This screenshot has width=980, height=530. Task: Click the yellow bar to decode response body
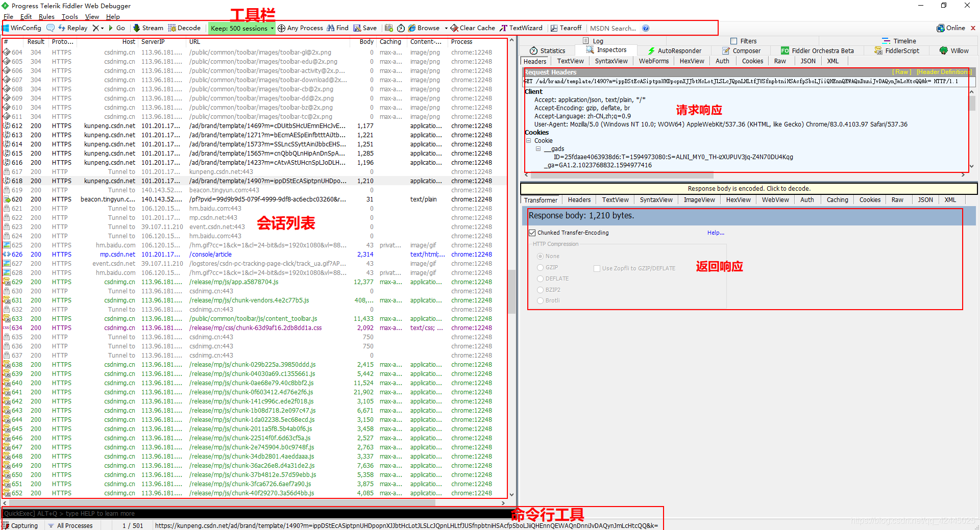coord(749,189)
